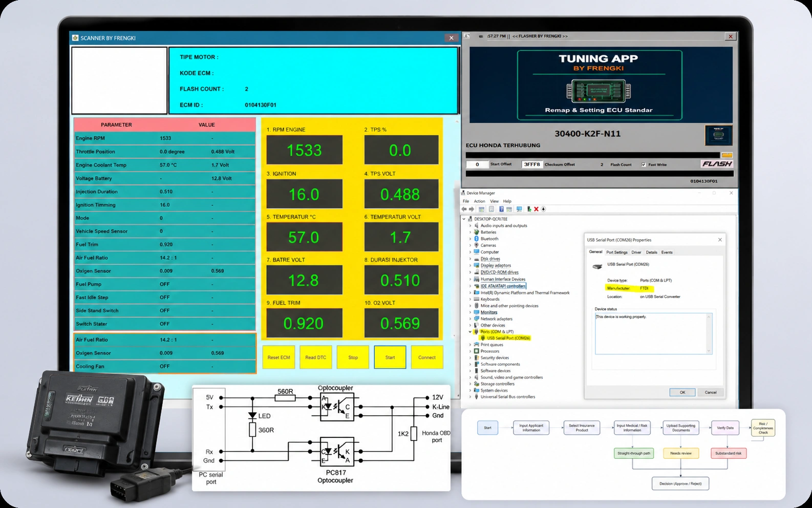Viewport: 812px width, 508px height.
Task: Select the General tab in Properties dialog
Action: point(595,252)
